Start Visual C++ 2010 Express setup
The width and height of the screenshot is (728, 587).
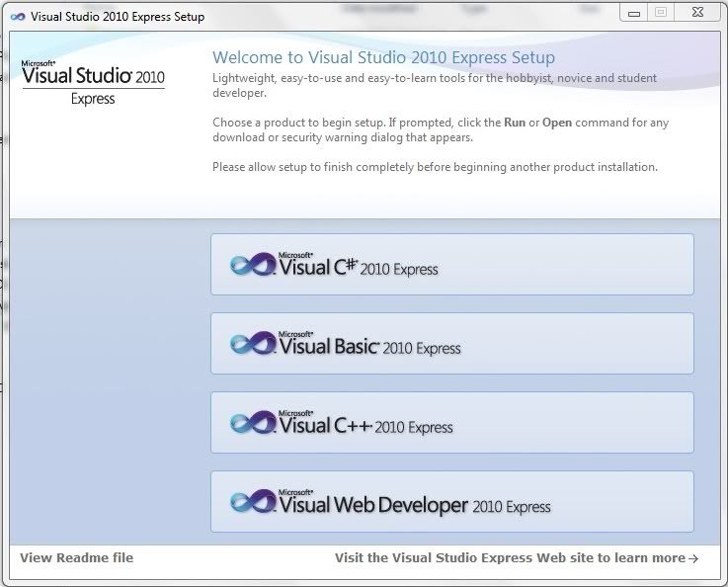[x=451, y=423]
